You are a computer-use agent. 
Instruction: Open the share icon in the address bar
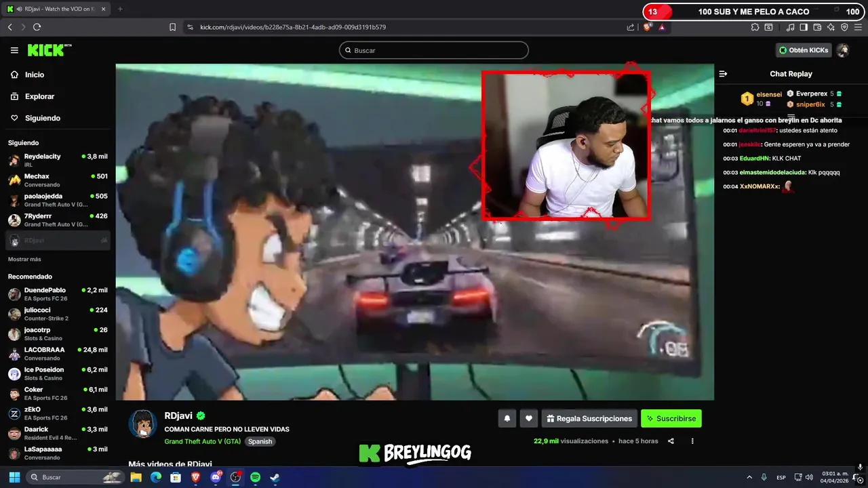coord(631,27)
